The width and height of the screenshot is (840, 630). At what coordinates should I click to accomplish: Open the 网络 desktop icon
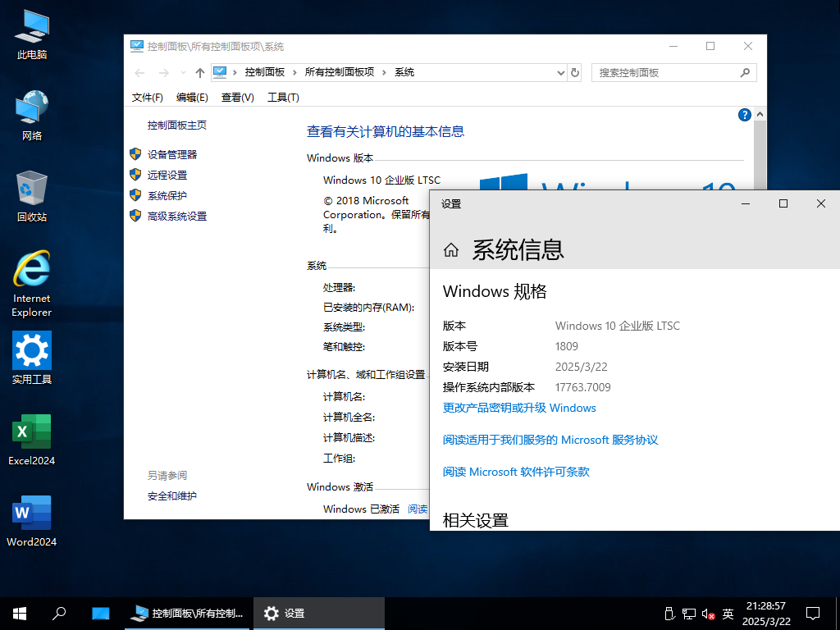point(32,116)
